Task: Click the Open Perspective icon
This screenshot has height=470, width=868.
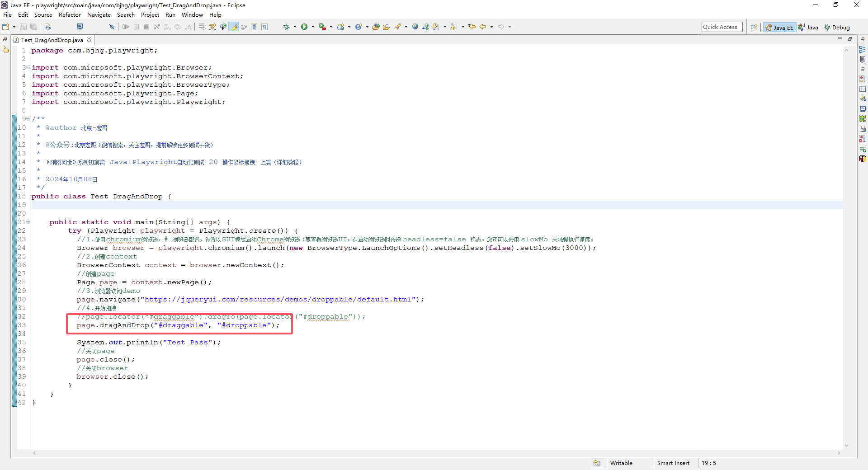Action: point(754,28)
